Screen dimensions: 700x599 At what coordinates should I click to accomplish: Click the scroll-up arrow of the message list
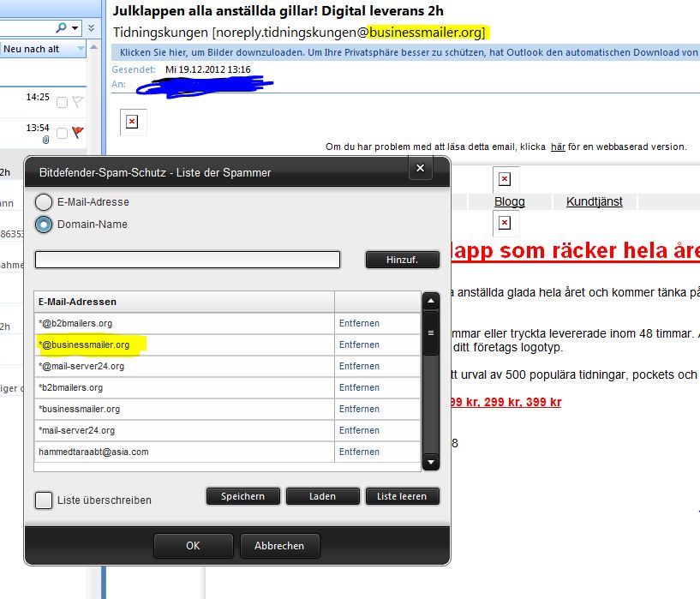(x=93, y=47)
